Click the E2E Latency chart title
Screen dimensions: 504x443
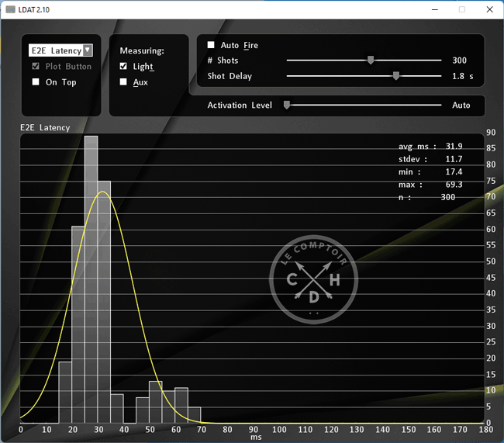(x=45, y=127)
